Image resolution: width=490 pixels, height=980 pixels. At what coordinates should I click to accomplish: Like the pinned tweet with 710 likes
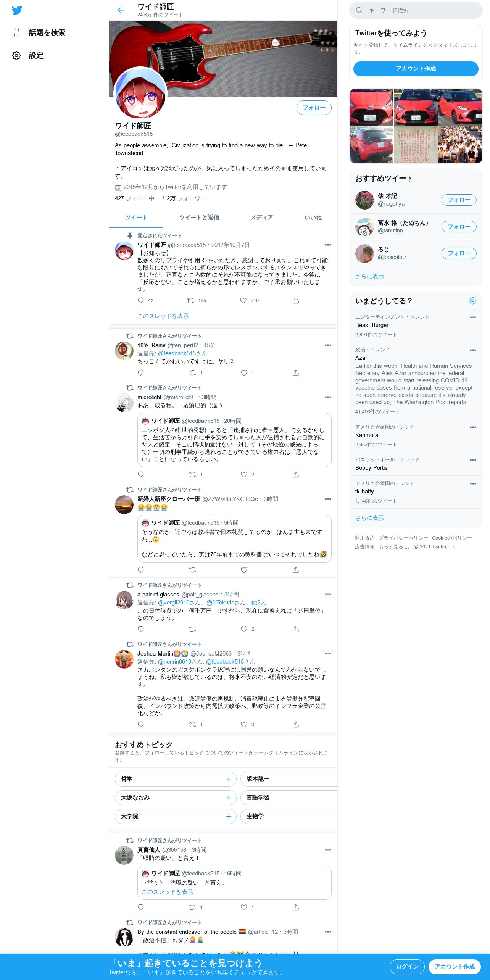click(x=243, y=301)
